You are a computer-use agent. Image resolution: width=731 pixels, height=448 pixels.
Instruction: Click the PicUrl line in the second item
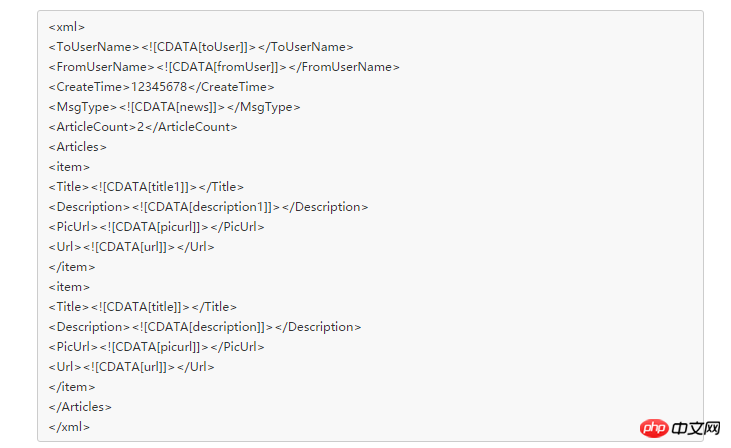click(x=156, y=347)
